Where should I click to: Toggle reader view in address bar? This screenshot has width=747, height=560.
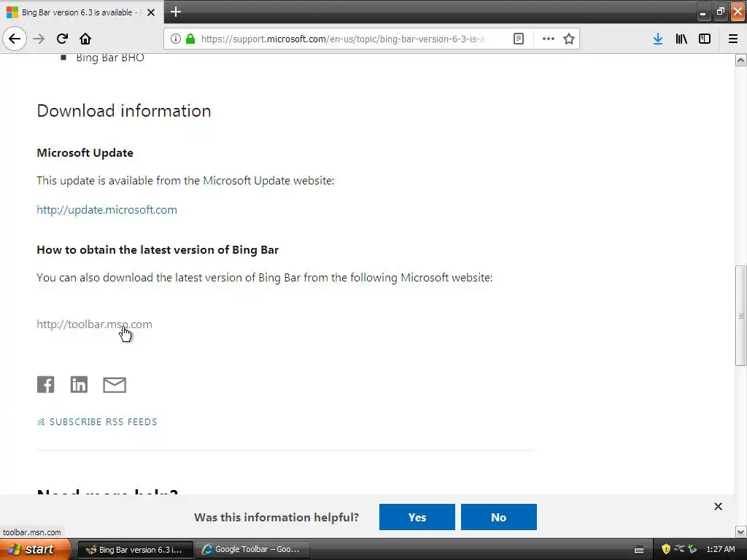(519, 39)
